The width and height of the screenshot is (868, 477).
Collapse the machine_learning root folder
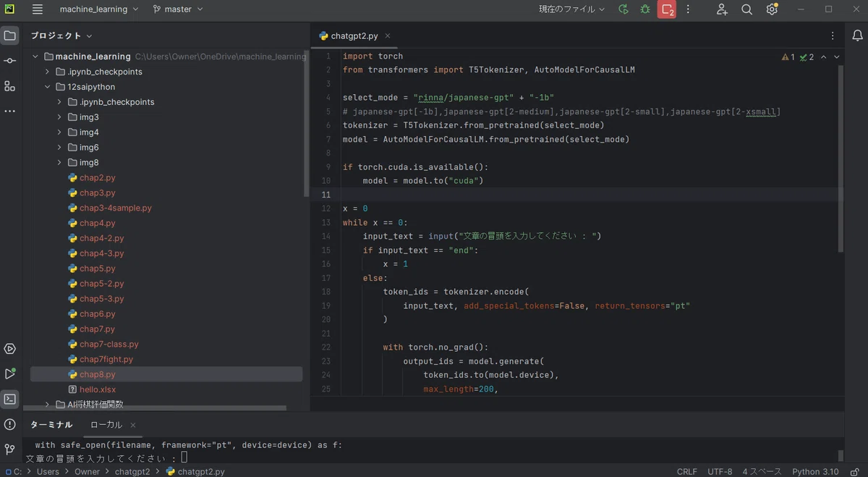[35, 56]
